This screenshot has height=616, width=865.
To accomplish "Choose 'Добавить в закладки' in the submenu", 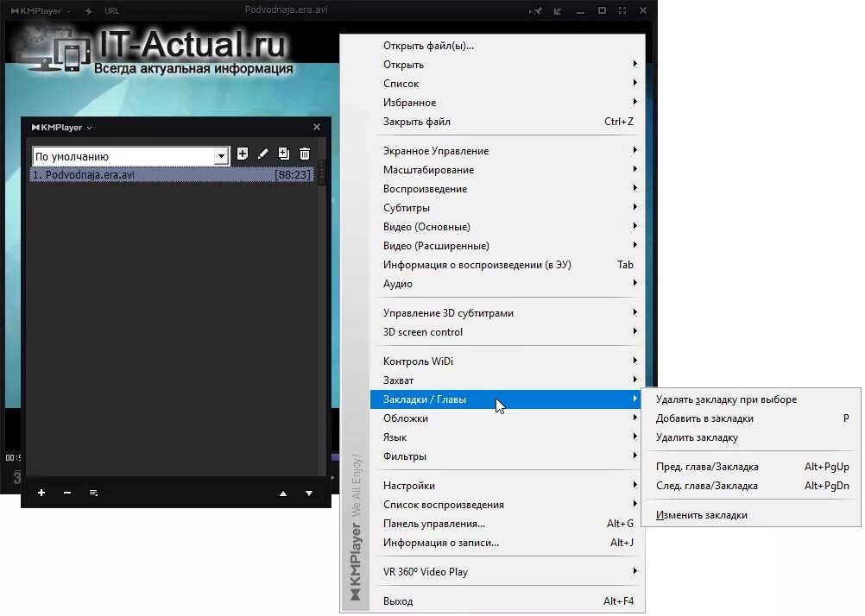I will (750, 418).
